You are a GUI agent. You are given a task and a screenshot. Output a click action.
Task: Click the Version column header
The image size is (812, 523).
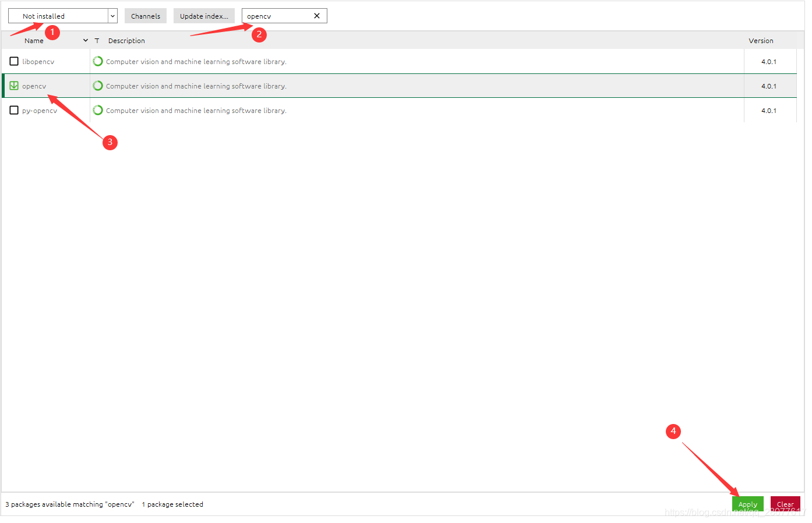pyautogui.click(x=761, y=41)
